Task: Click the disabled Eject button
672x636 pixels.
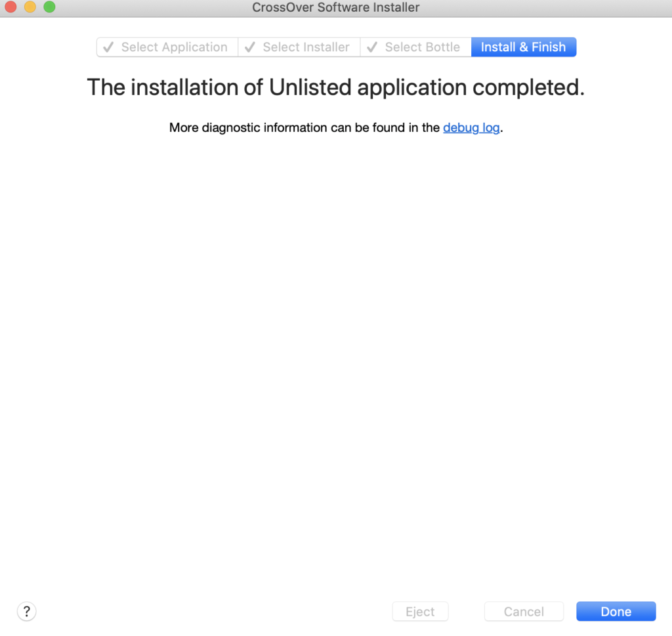Action: (420, 612)
